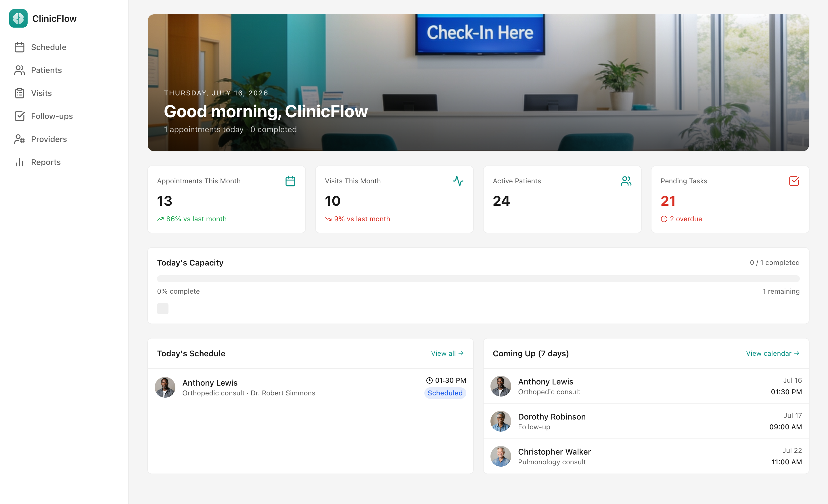Open the View calendar link

pyautogui.click(x=773, y=353)
